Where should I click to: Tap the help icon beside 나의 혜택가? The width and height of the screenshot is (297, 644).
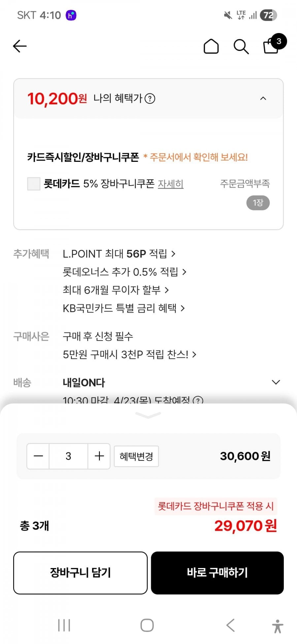[150, 98]
